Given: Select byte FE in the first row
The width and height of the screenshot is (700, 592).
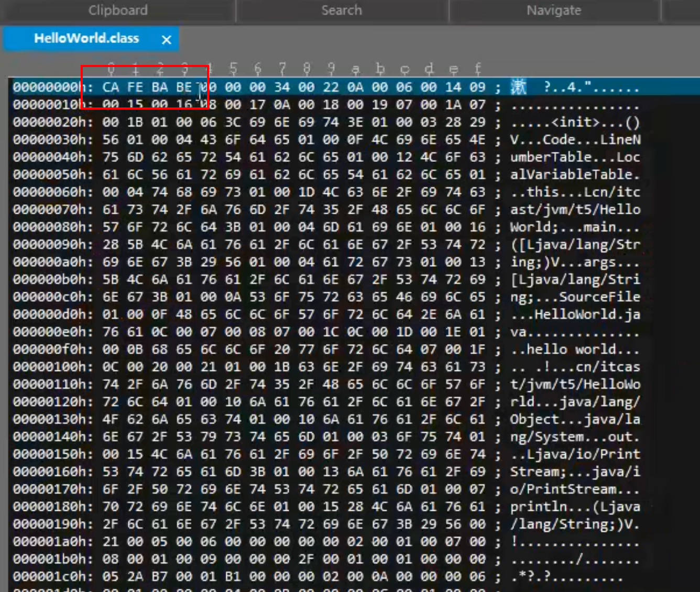Looking at the screenshot, I should pyautogui.click(x=135, y=87).
